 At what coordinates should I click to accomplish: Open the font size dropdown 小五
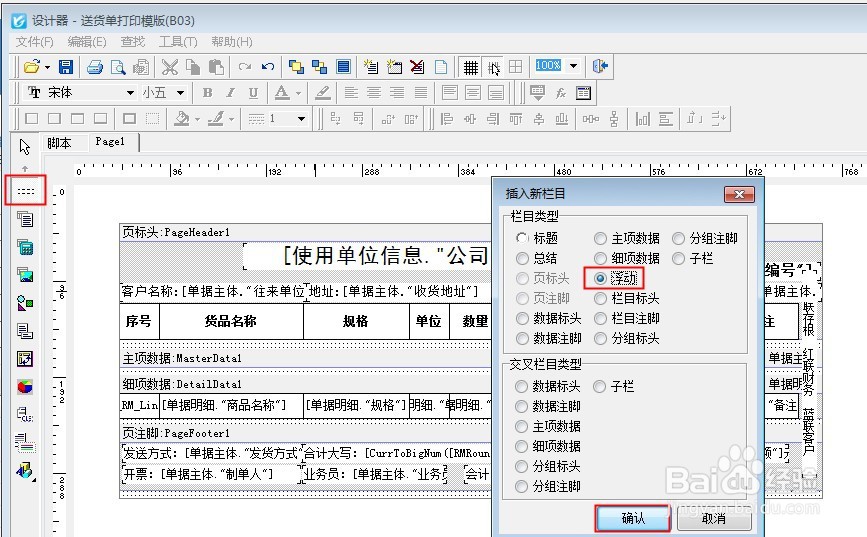pyautogui.click(x=180, y=93)
